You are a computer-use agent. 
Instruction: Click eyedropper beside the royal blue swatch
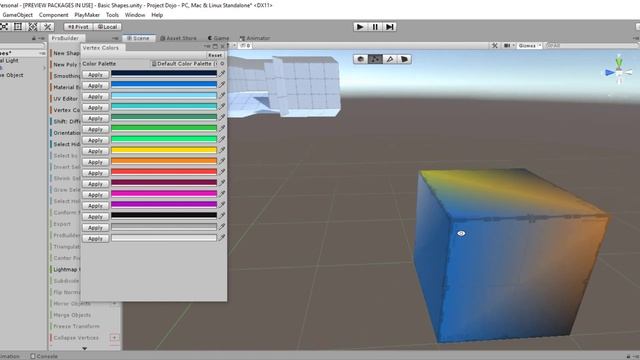click(x=222, y=85)
